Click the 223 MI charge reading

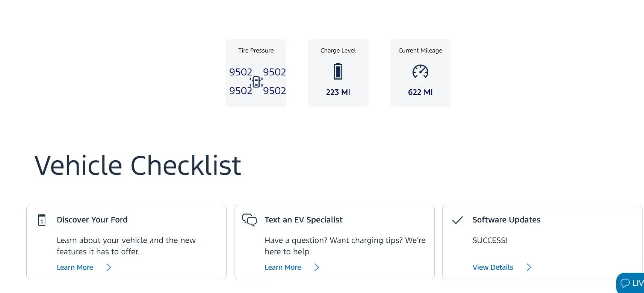pos(338,92)
